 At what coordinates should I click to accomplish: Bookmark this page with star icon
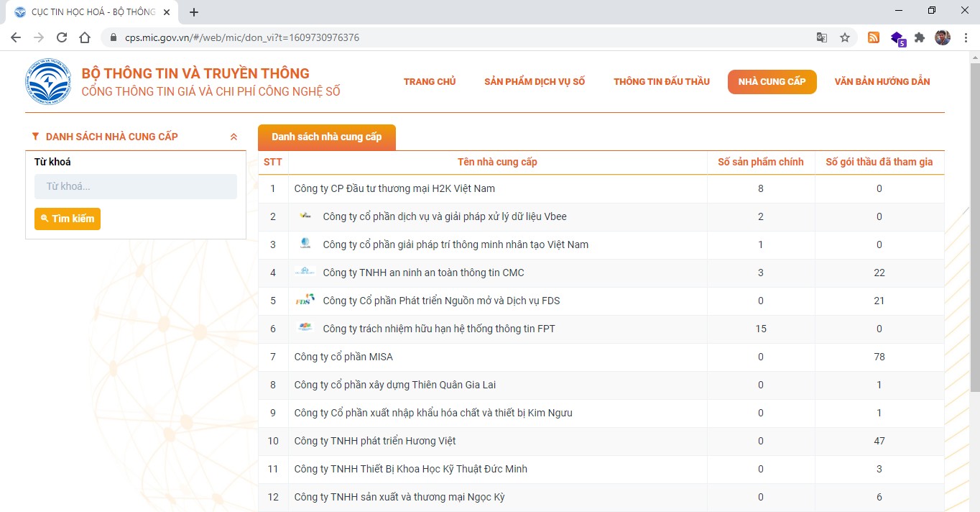845,37
